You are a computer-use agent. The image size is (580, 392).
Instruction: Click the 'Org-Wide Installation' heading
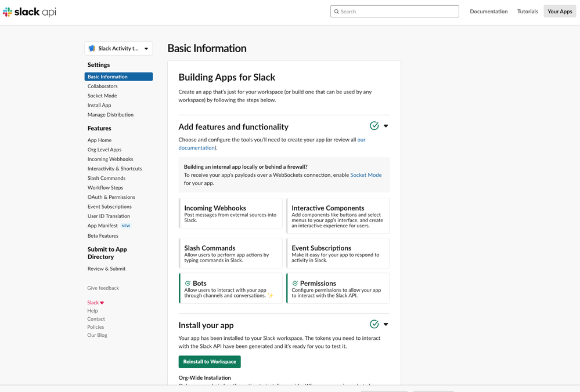(204, 378)
